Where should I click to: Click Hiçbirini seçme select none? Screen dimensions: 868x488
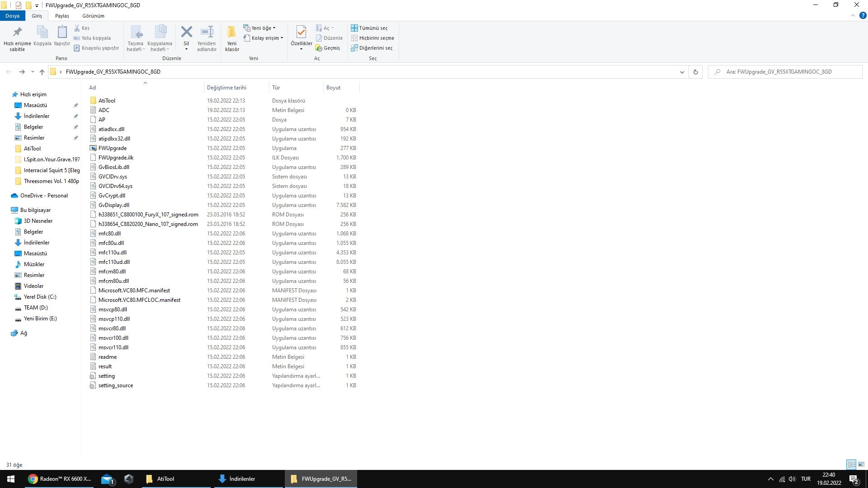372,38
